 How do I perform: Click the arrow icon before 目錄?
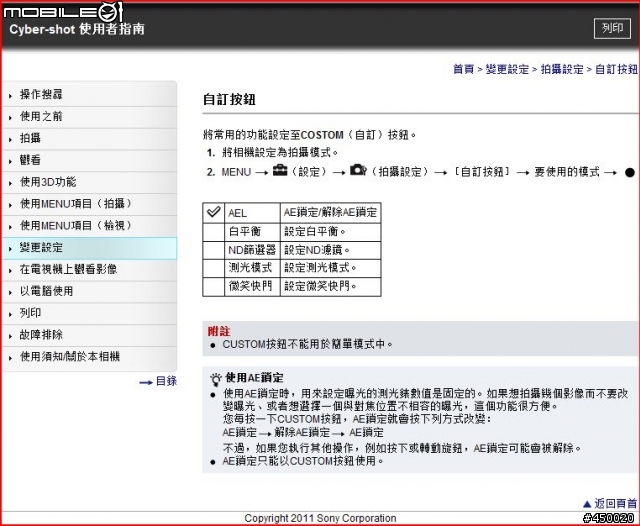click(146, 383)
